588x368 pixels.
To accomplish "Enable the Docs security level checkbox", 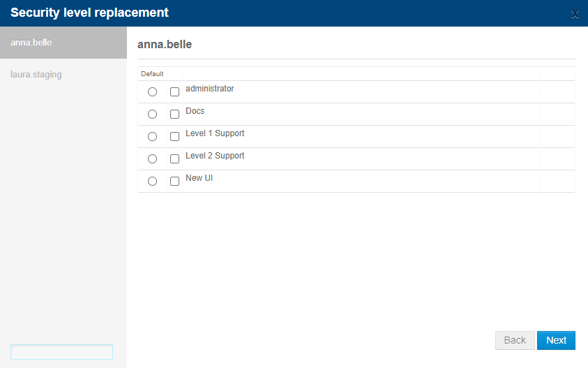I will [175, 114].
